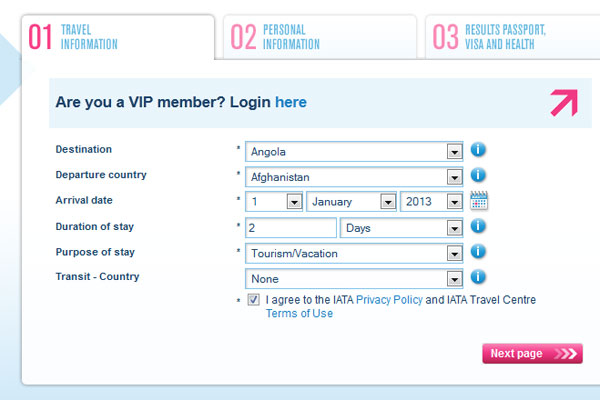
Task: Open the Purpose of stay dropdown
Action: coord(454,254)
